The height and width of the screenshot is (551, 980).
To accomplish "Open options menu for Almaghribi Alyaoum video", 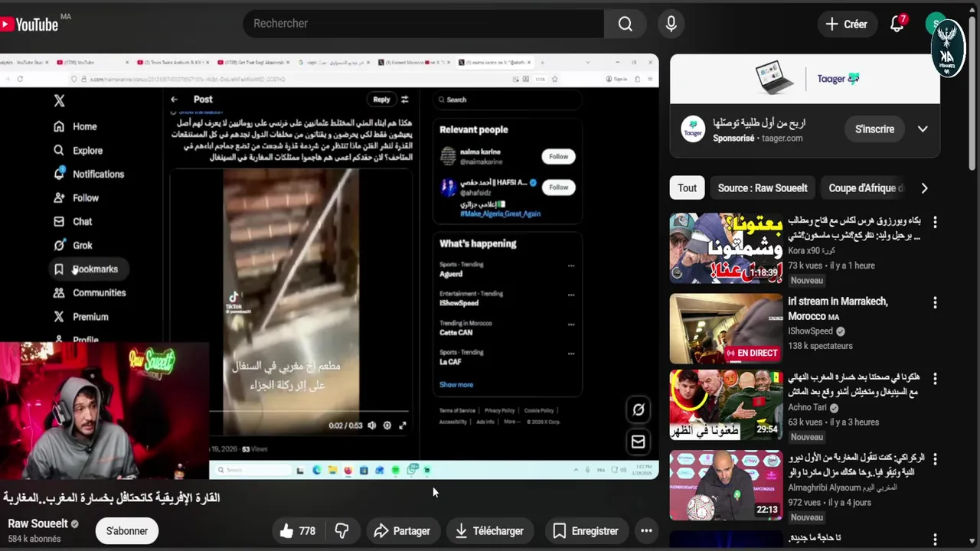I will (934, 458).
